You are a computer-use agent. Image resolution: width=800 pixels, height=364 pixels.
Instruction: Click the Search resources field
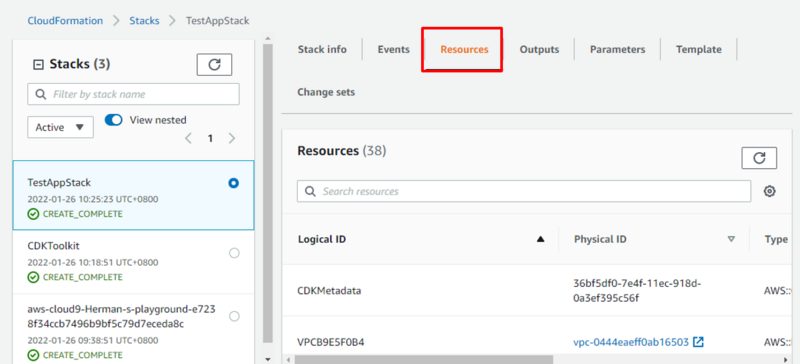click(524, 191)
